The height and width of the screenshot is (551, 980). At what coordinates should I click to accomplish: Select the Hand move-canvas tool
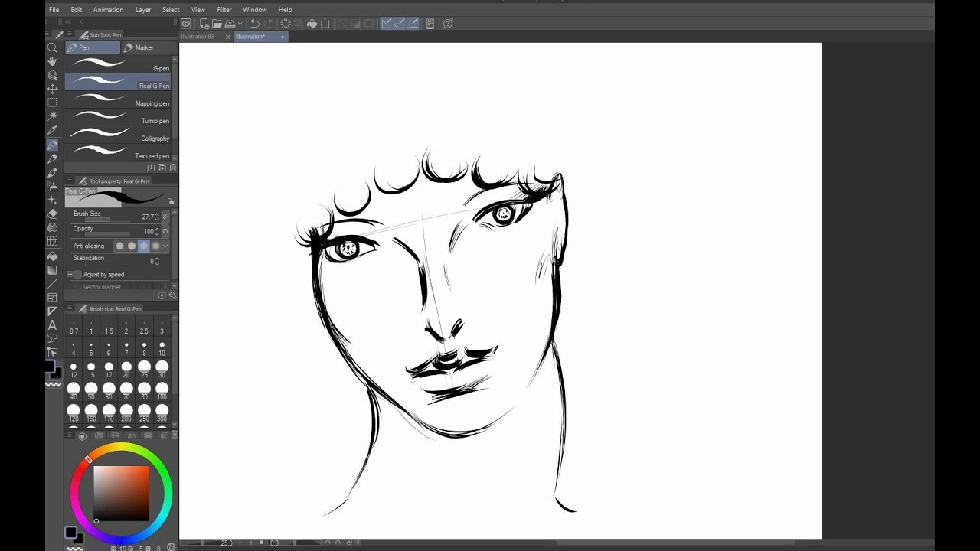point(52,61)
